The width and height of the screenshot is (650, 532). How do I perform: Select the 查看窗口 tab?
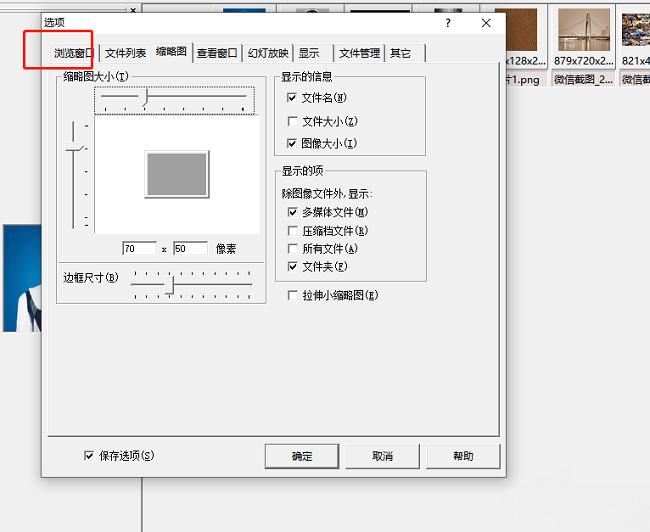217,53
